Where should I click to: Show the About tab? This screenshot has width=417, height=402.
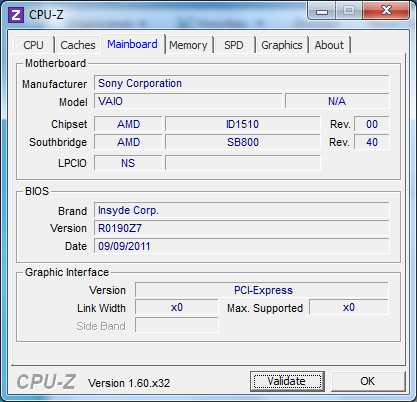[329, 45]
